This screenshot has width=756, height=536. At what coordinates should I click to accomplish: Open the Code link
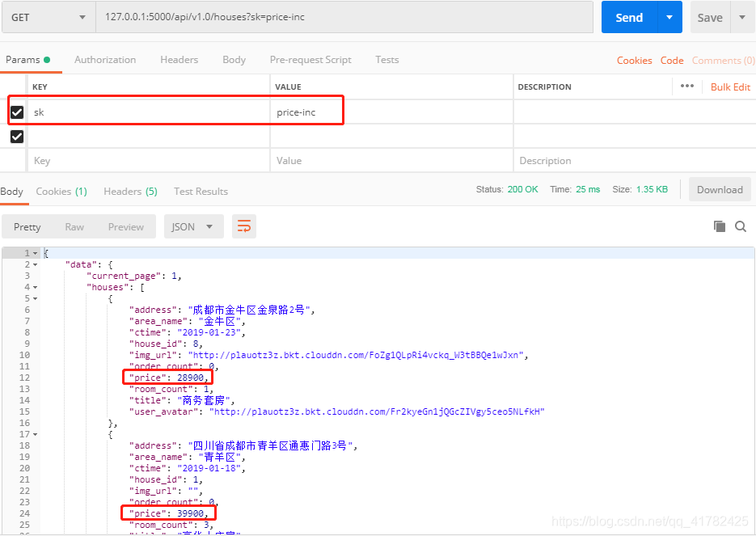coord(672,61)
